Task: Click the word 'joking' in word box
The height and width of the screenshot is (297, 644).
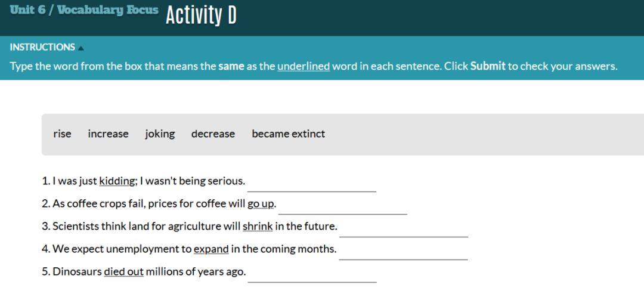Action: [160, 134]
